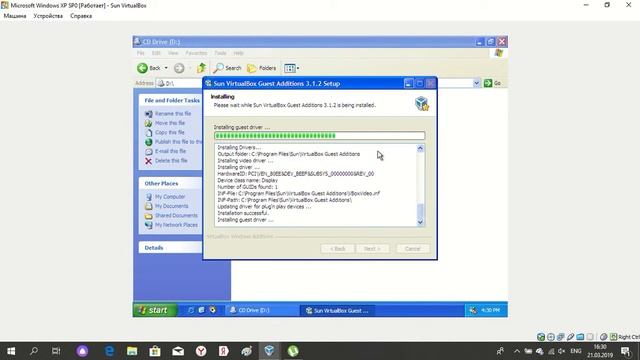The width and height of the screenshot is (640, 360).
Task: Open Windows 10 taskbar search
Action: point(34,351)
